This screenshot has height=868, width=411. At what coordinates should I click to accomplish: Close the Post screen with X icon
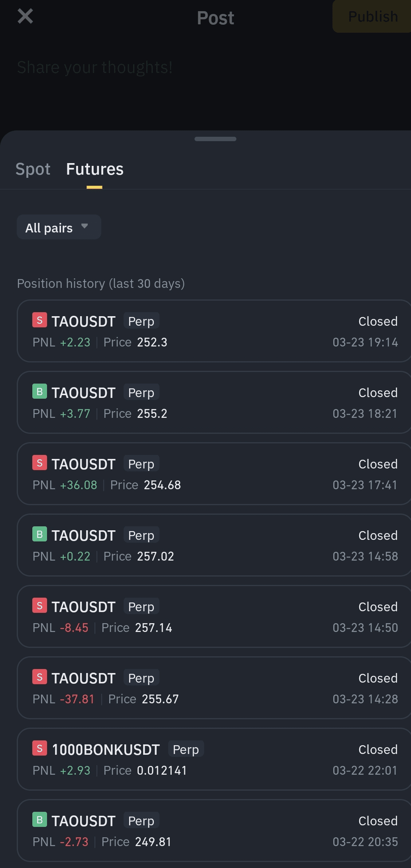25,16
